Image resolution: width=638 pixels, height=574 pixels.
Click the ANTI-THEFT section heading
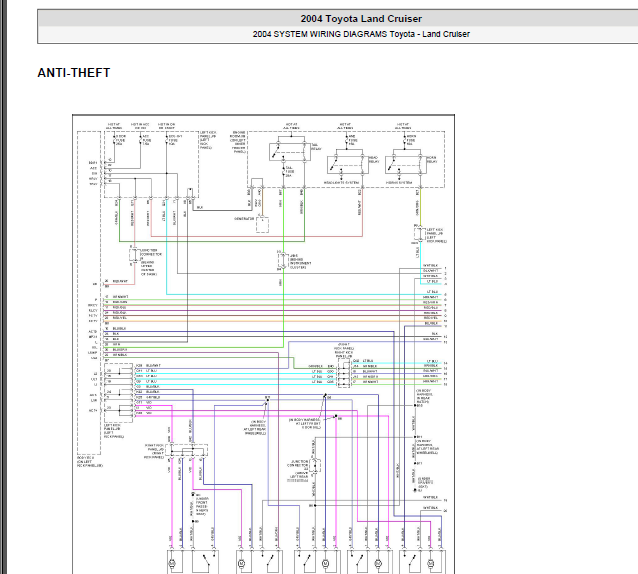pos(74,73)
